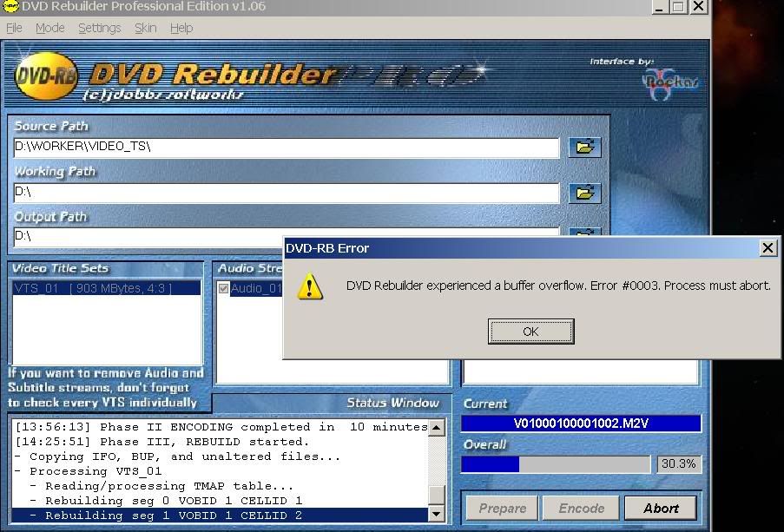Click the 30.3% overall percentage value
This screenshot has width=784, height=532.
[678, 464]
